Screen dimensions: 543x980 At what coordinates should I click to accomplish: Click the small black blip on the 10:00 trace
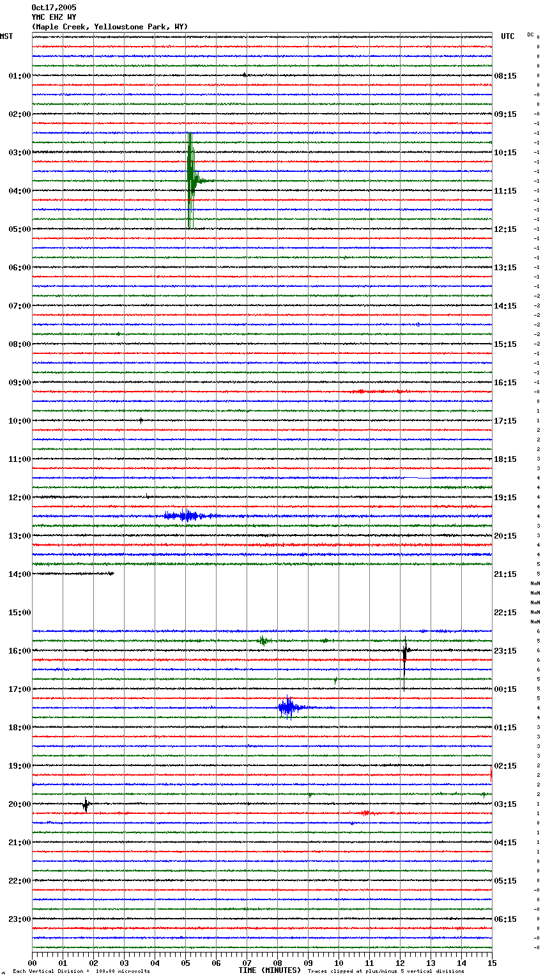[141, 420]
